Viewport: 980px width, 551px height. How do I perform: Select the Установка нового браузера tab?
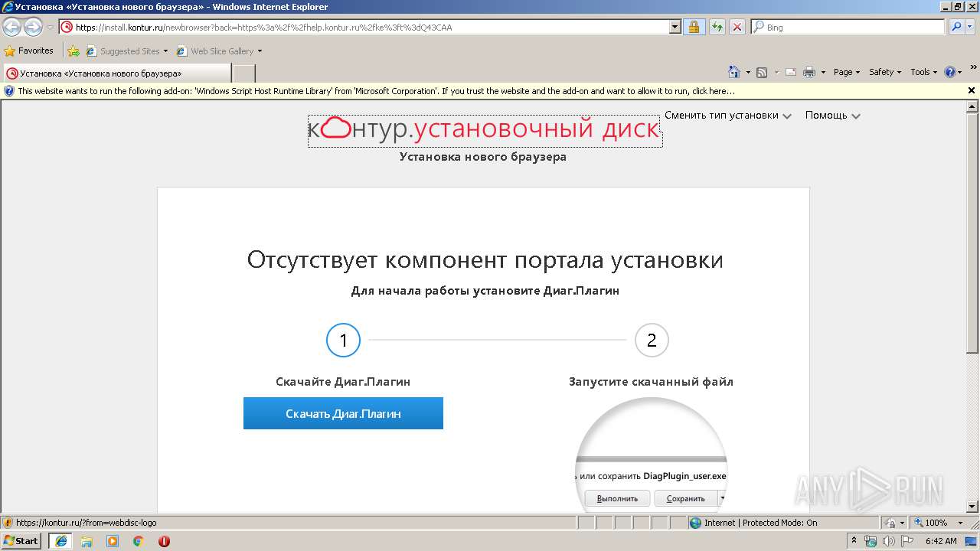[x=116, y=73]
